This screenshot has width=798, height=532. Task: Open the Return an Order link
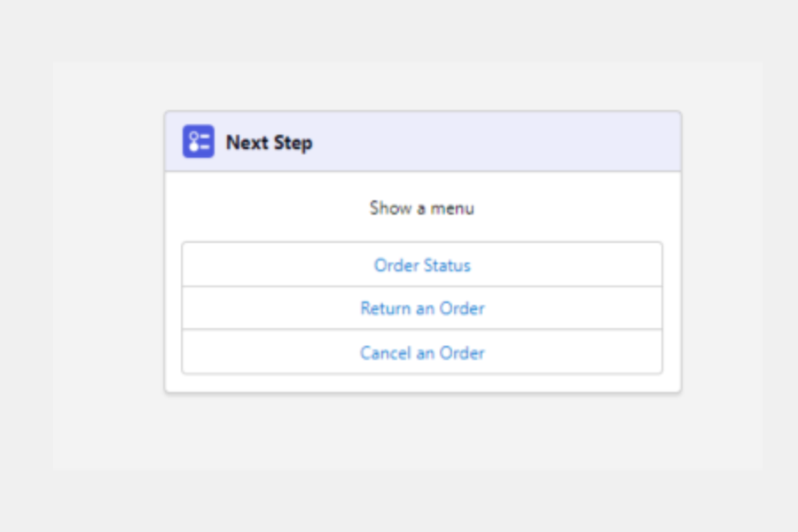click(422, 309)
